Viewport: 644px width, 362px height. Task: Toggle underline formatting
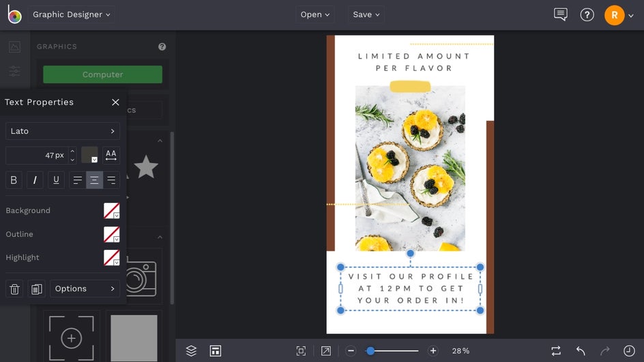pos(56,180)
